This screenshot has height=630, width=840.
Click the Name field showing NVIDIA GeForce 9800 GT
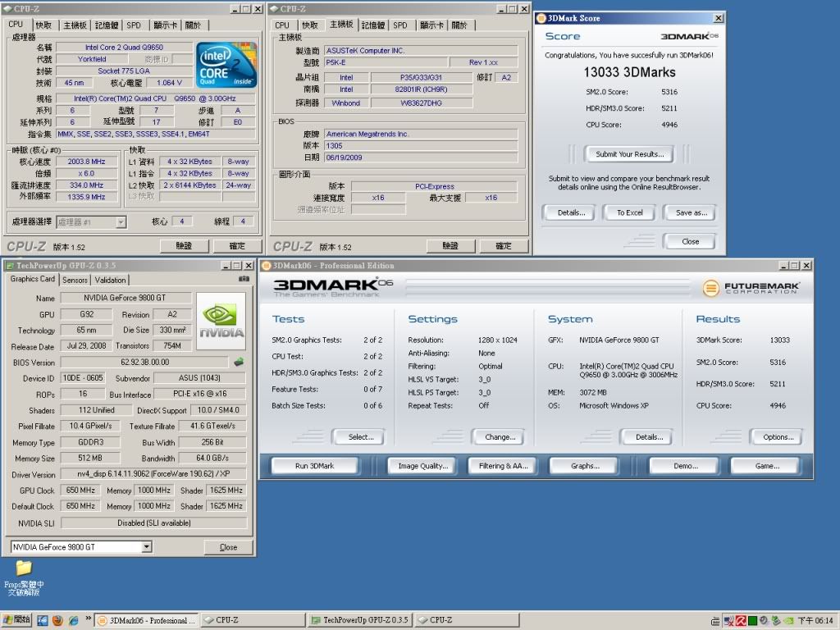[x=126, y=298]
